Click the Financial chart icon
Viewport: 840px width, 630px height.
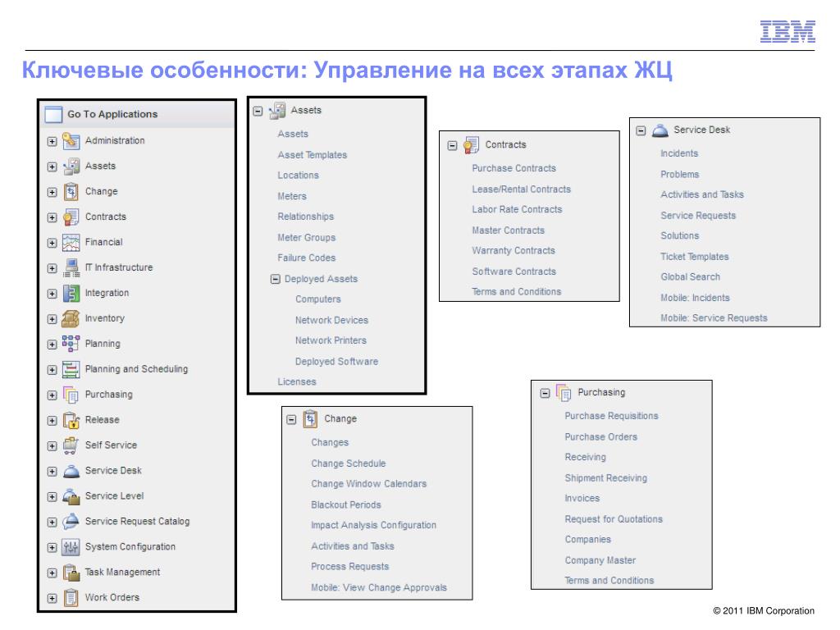tap(71, 243)
